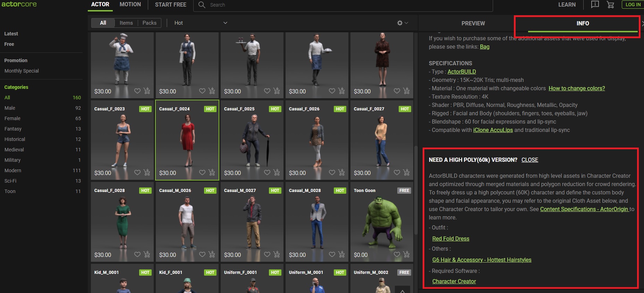644x293 pixels.
Task: Add Casual_F_0024 to cart
Action: (212, 172)
